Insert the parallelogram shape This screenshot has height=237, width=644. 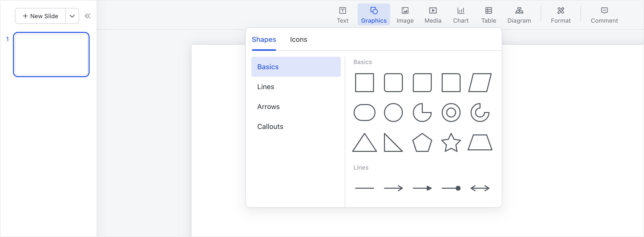pos(480,83)
